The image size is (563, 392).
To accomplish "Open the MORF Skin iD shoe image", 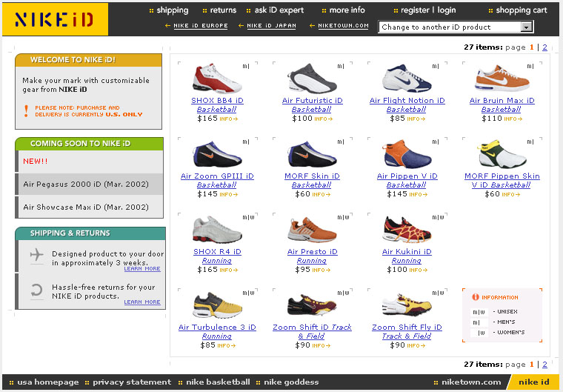I will click(312, 154).
